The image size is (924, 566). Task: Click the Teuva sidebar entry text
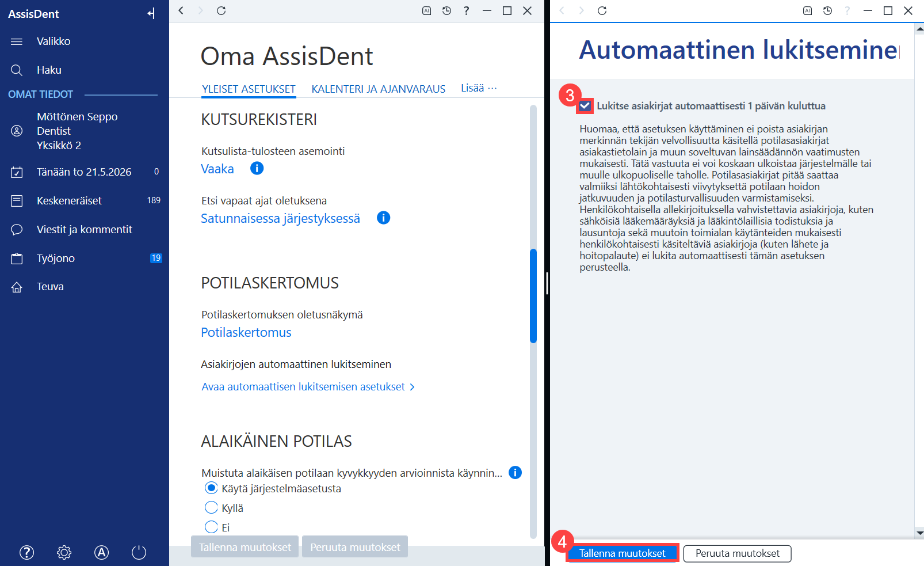[x=50, y=287]
